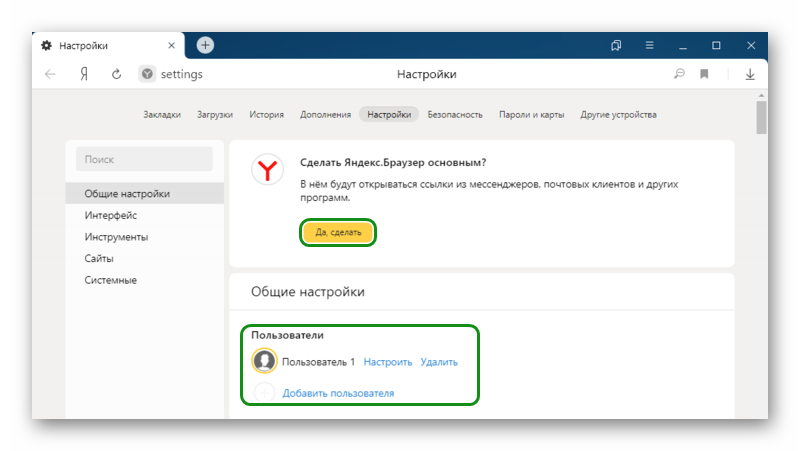800x451 pixels.
Task: Click the Удалить user link
Action: pyautogui.click(x=439, y=362)
